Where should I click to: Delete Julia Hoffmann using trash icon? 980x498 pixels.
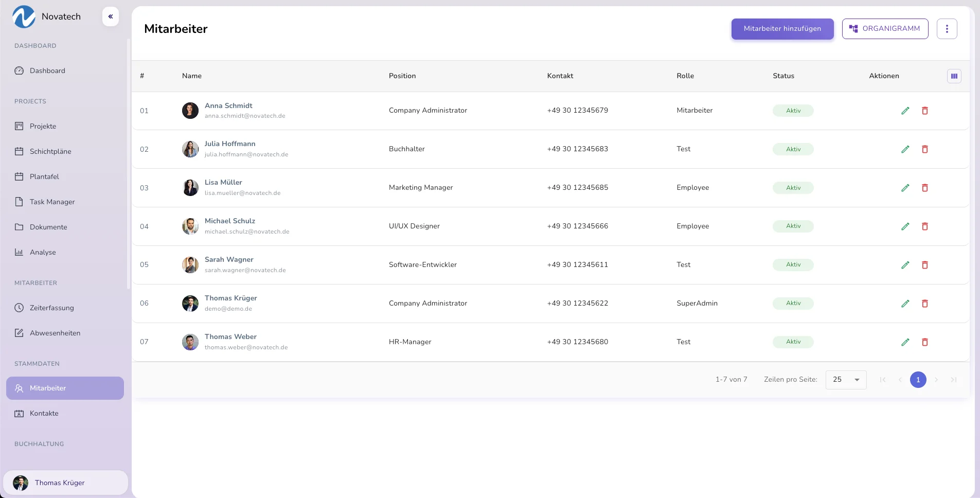point(924,149)
